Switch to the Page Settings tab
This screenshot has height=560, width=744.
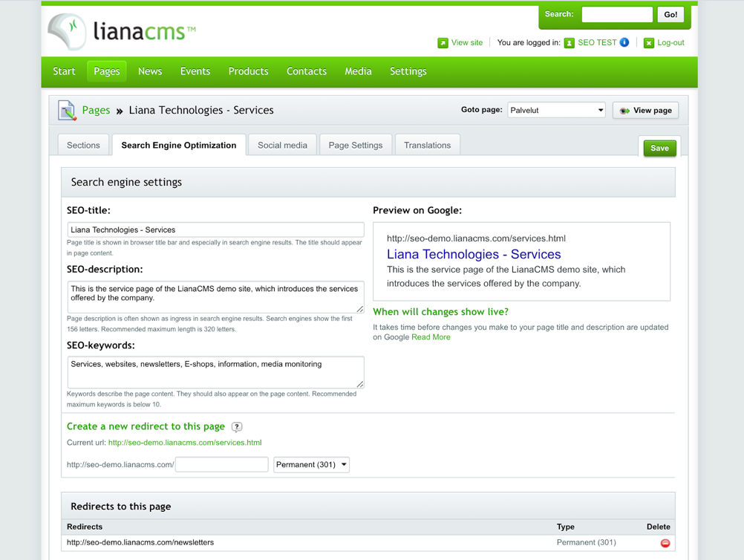[x=356, y=146]
